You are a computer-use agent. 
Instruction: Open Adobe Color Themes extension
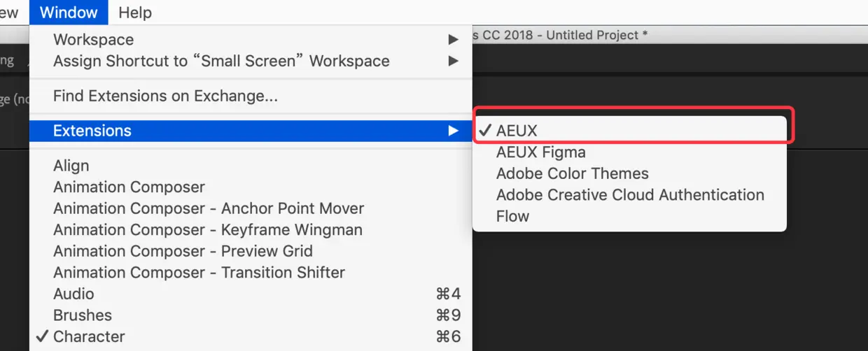(x=572, y=173)
